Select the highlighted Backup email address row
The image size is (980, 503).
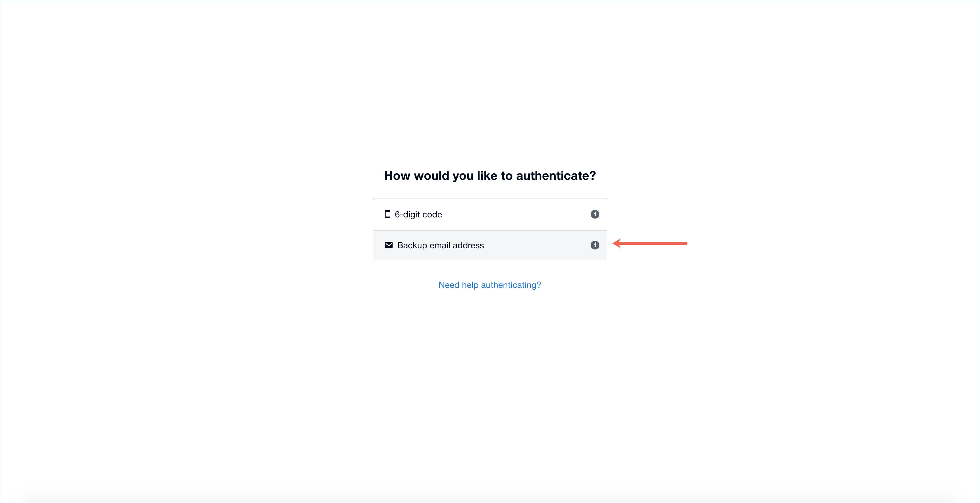pyautogui.click(x=490, y=245)
